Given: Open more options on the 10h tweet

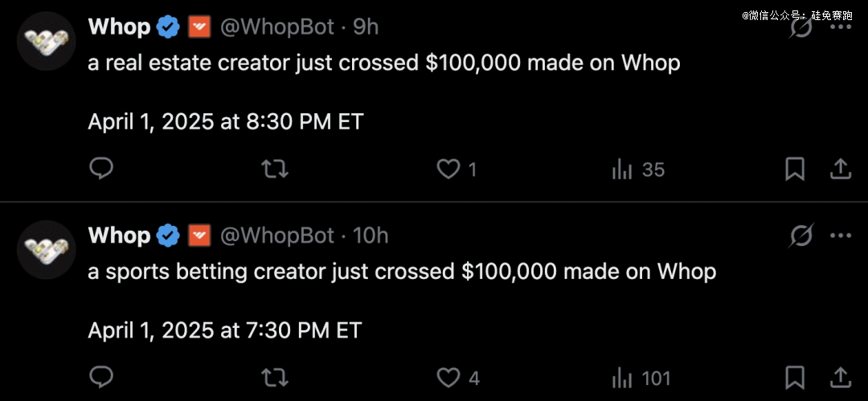Looking at the screenshot, I should coord(841,236).
